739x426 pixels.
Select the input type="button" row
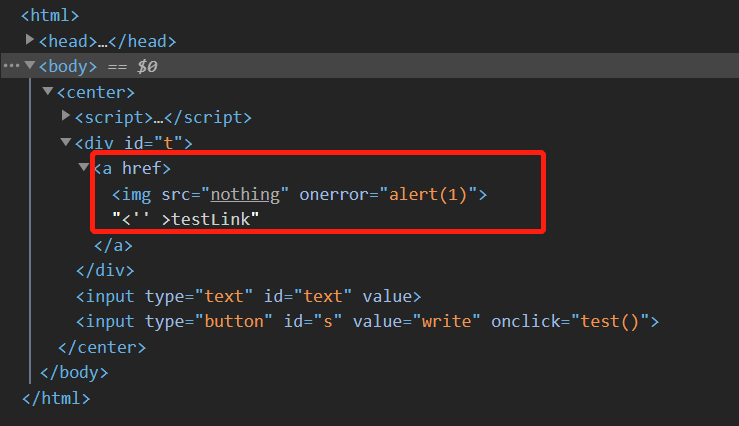coord(367,321)
